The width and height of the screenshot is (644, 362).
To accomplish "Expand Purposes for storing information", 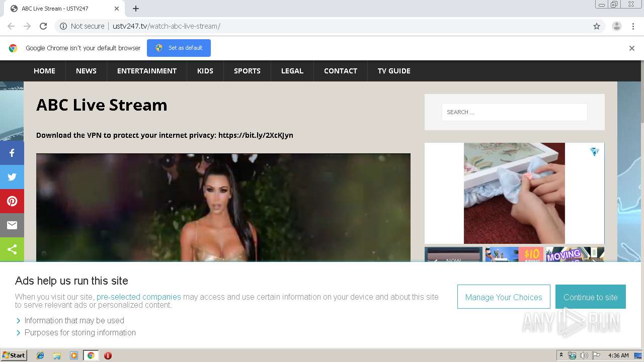I will pyautogui.click(x=75, y=332).
